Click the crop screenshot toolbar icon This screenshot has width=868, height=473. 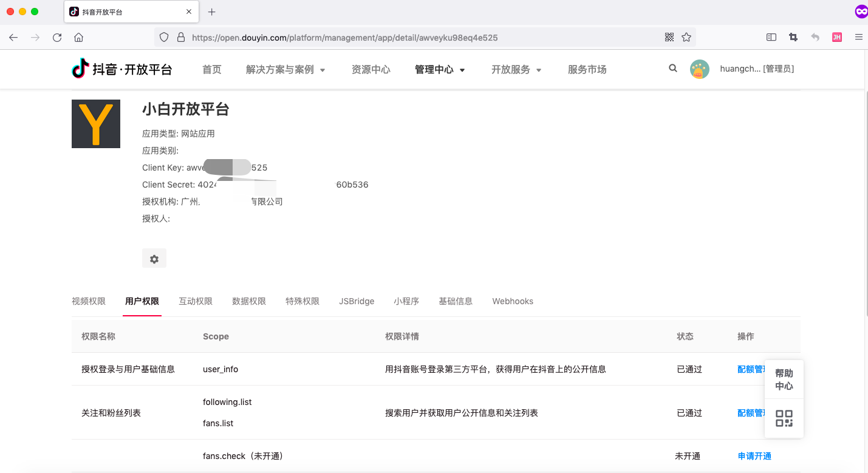tap(793, 37)
